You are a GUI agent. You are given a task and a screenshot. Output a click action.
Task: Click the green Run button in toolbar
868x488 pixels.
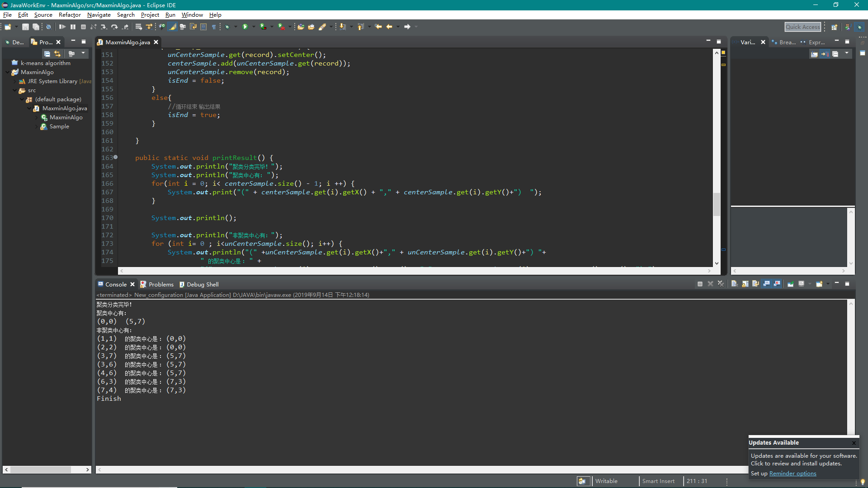[245, 27]
